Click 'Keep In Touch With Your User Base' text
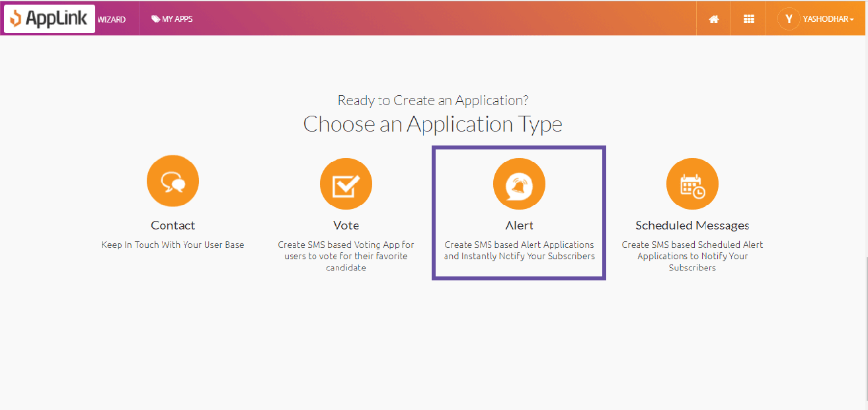 coord(173,245)
